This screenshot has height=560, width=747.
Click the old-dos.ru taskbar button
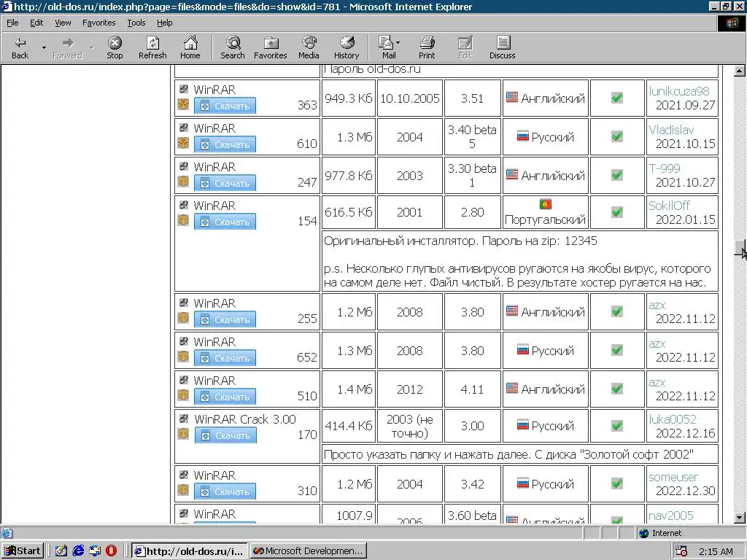[x=190, y=551]
